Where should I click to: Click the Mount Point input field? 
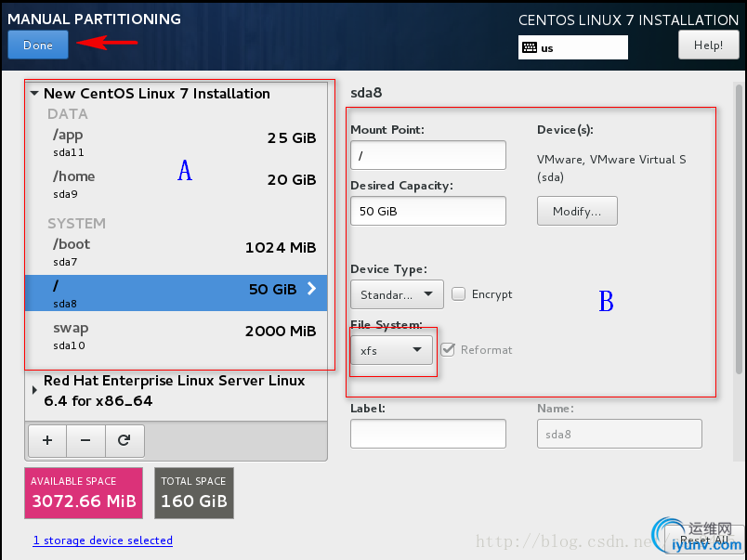click(428, 155)
